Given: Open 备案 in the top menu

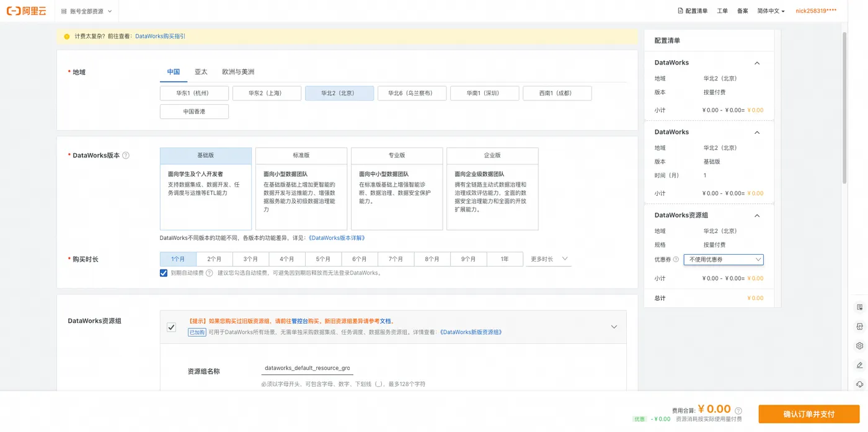Looking at the screenshot, I should (743, 11).
